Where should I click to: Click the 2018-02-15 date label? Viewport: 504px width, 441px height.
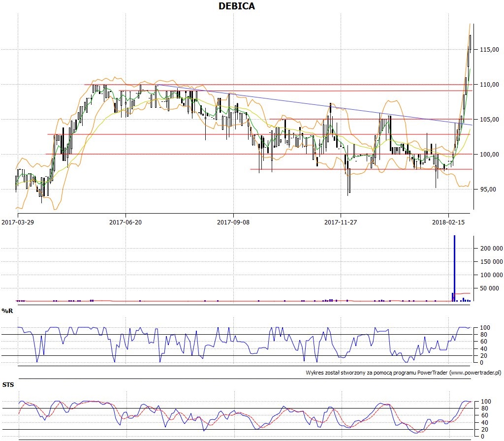point(448,222)
